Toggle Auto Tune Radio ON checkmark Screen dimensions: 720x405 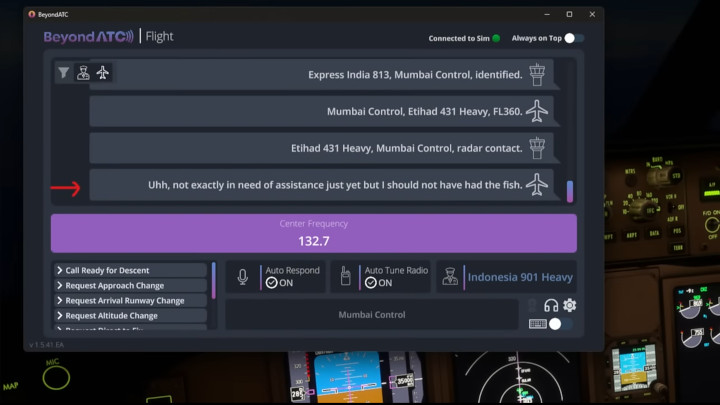[x=371, y=283]
